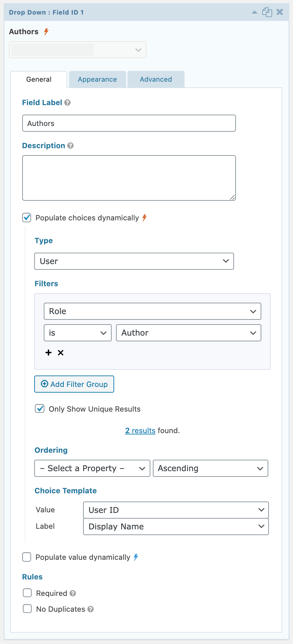This screenshot has height=644, width=293.
Task: Open the Role filter property dropdown
Action: [153, 311]
